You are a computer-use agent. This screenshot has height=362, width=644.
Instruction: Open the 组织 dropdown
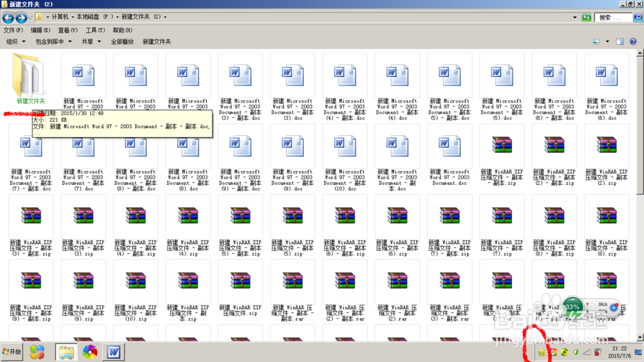click(15, 41)
